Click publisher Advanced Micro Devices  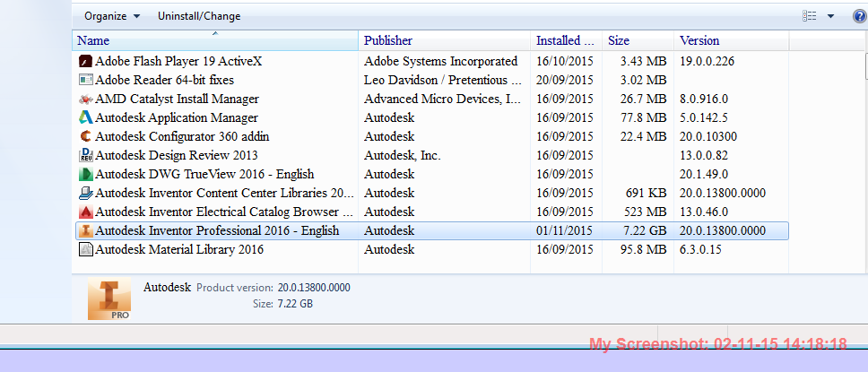[443, 99]
